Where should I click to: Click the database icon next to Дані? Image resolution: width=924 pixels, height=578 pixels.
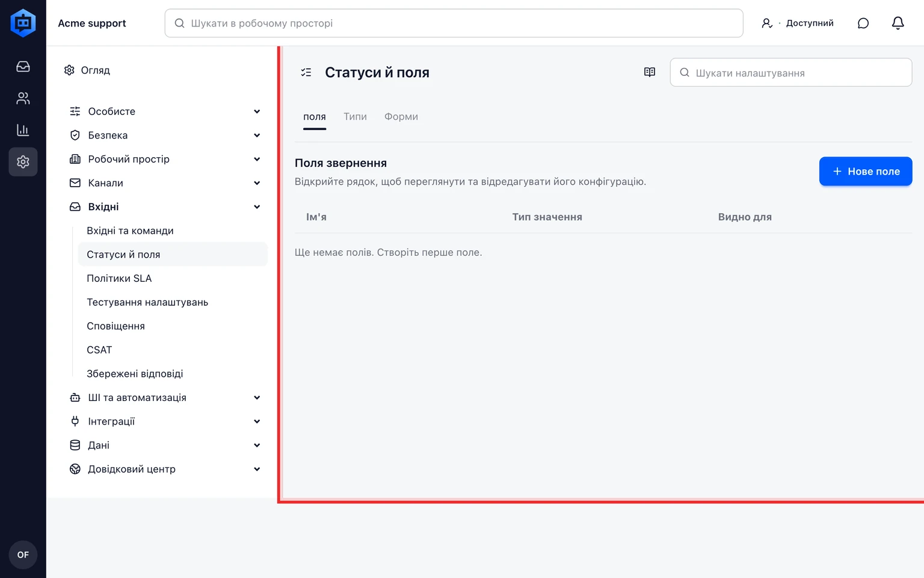tap(75, 445)
